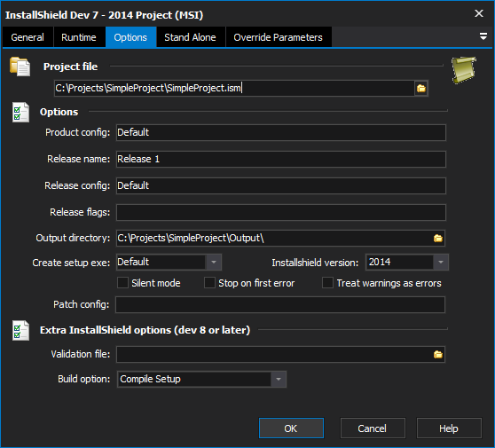Open Help for this dialog
This screenshot has width=495, height=448.
click(449, 428)
